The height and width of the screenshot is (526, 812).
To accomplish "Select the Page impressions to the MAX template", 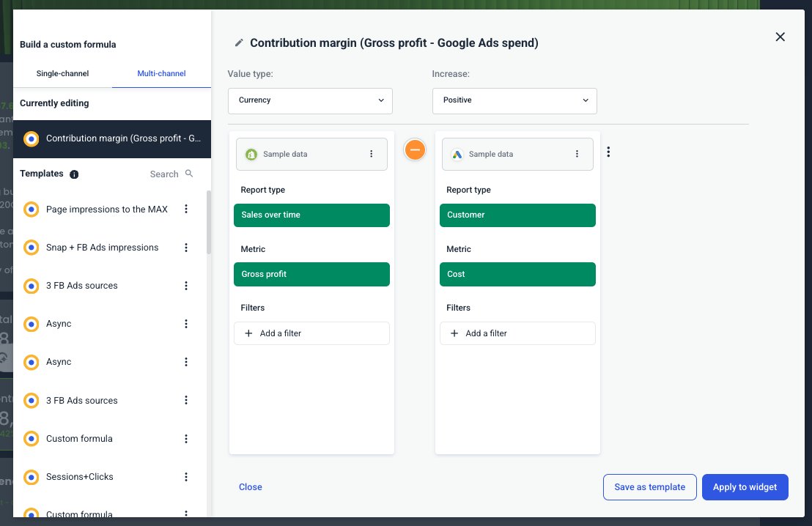I will pos(106,210).
